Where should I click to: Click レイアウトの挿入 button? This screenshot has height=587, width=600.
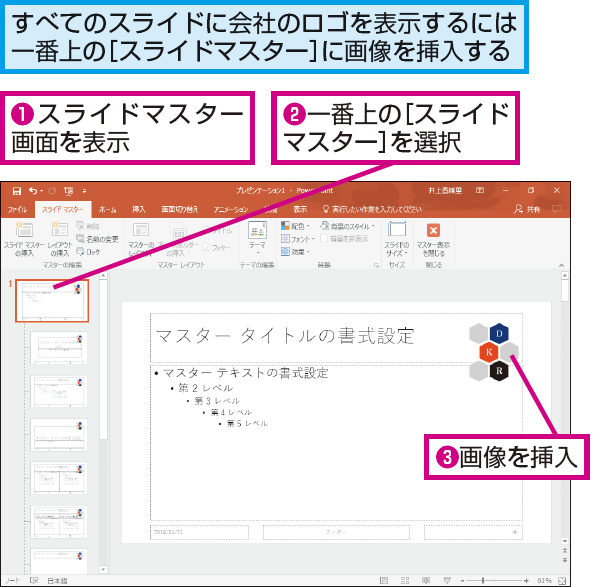pyautogui.click(x=60, y=240)
